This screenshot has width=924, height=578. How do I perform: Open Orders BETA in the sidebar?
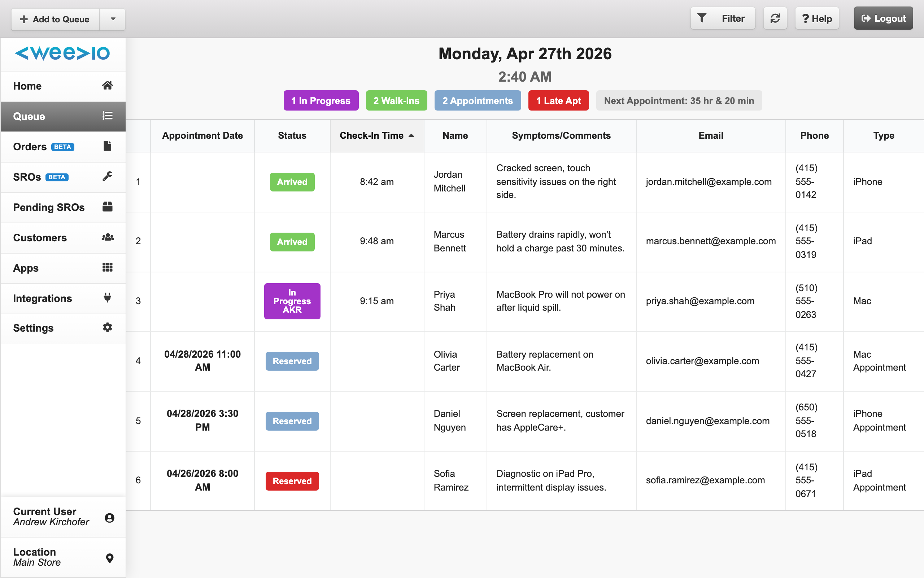(63, 147)
